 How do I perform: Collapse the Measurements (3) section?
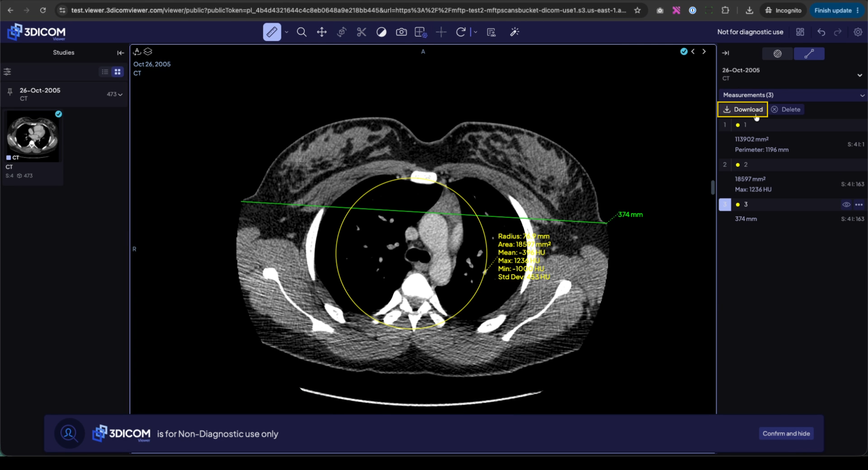pos(862,95)
